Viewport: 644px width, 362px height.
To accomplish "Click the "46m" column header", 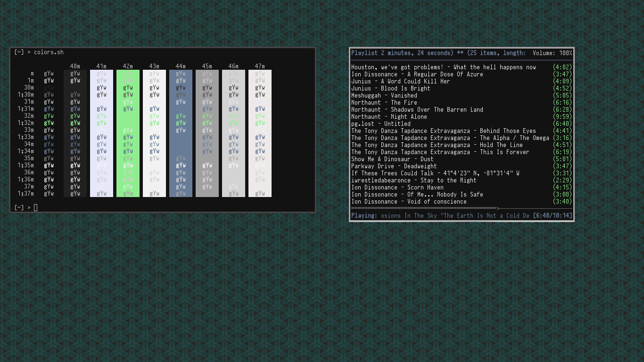I will coord(233,66).
